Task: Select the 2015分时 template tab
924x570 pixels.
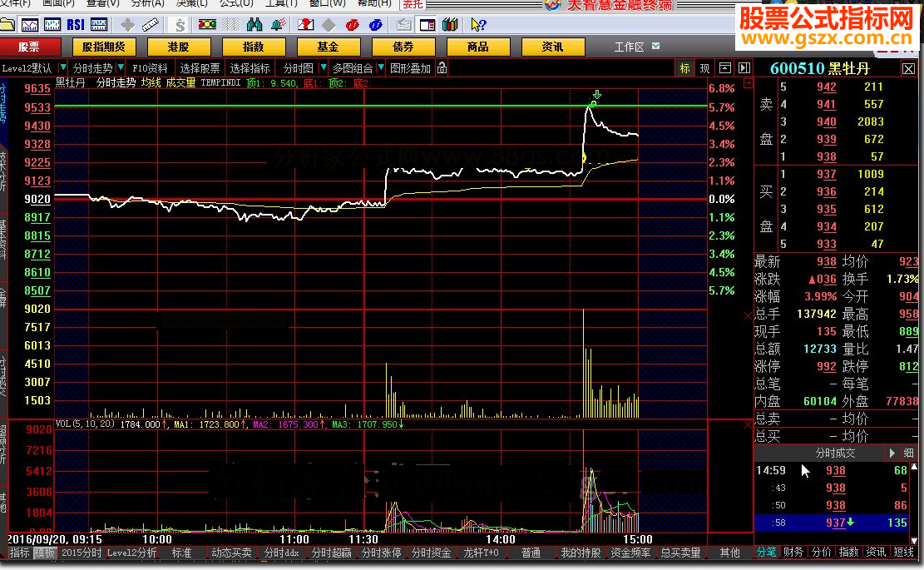Action: tap(82, 553)
